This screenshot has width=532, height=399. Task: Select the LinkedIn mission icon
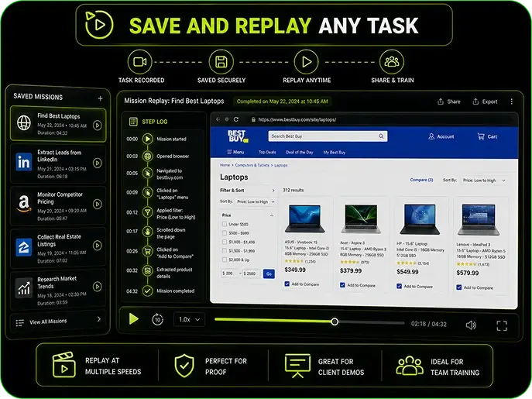point(24,162)
